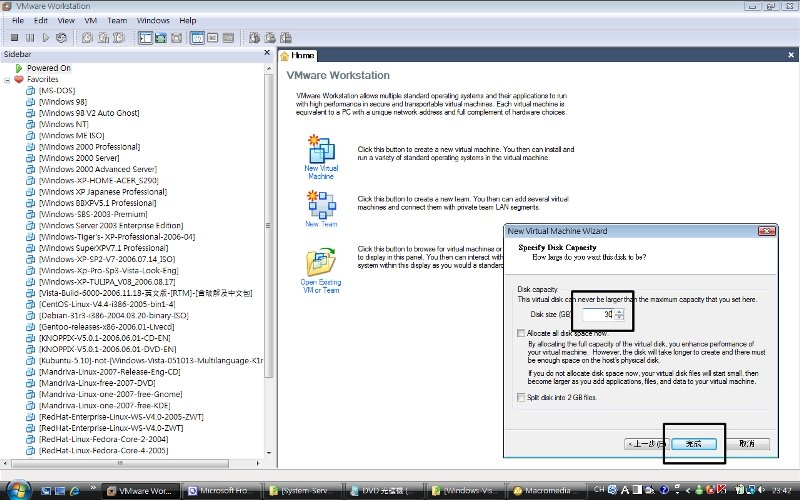This screenshot has height=500, width=800.
Task: Click the Favorites heart icon
Action: 19,79
